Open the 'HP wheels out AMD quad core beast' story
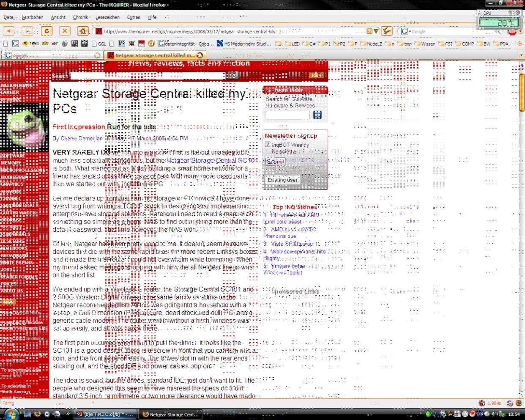Image resolution: width=525 pixels, height=420 pixels. pos(292,218)
